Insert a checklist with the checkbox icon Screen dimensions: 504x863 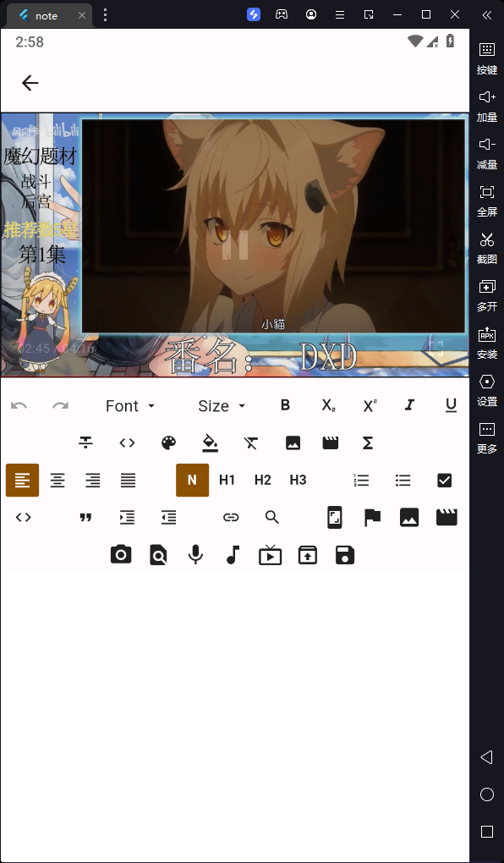click(x=444, y=480)
